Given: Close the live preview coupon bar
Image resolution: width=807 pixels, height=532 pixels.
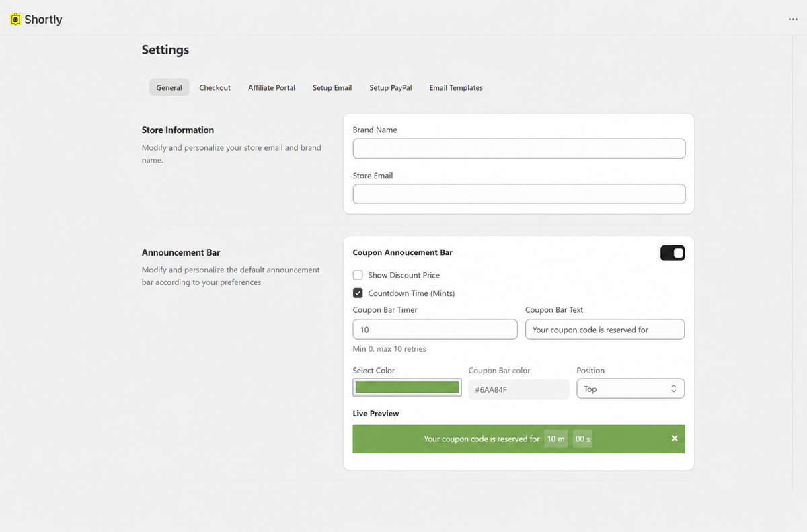Looking at the screenshot, I should point(675,439).
